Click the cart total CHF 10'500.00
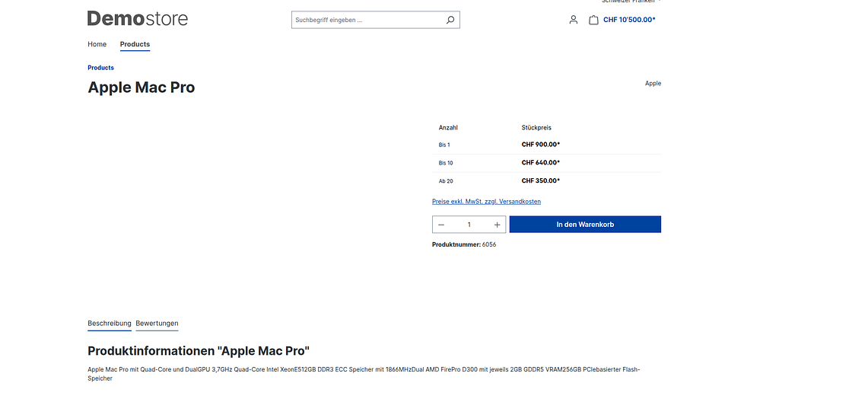The height and width of the screenshot is (399, 868). click(629, 20)
